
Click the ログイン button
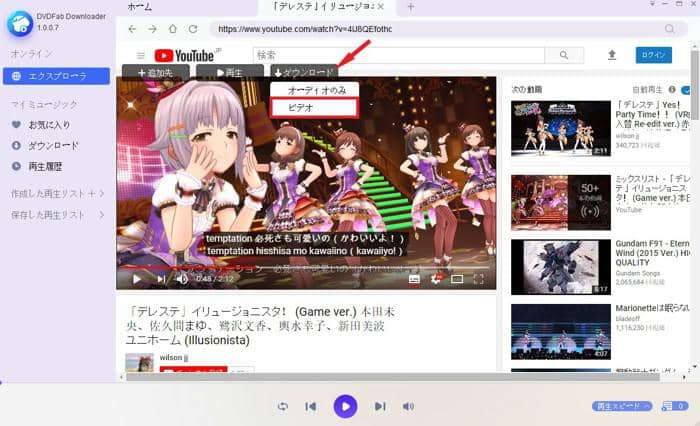[x=654, y=55]
